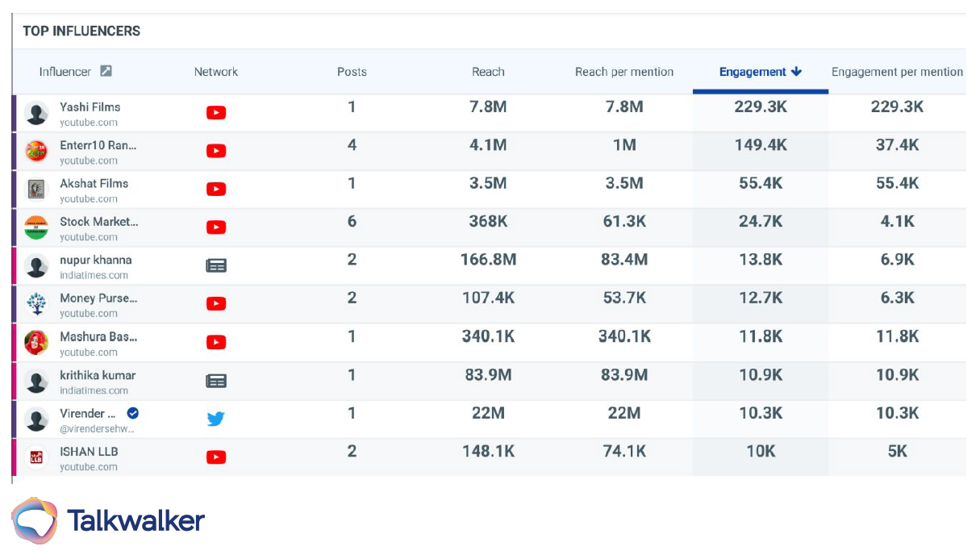Open the Stock Market channel avatar
The image size is (980, 559).
[x=36, y=228]
